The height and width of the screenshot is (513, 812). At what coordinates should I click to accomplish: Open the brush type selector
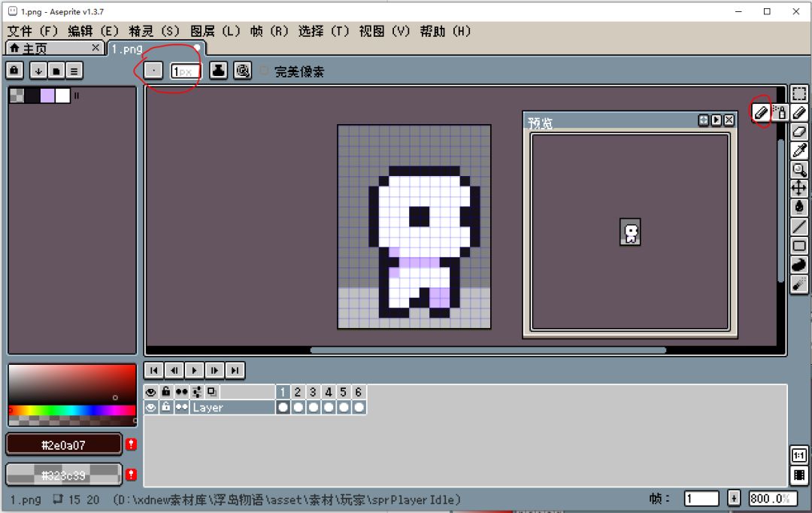coord(153,71)
